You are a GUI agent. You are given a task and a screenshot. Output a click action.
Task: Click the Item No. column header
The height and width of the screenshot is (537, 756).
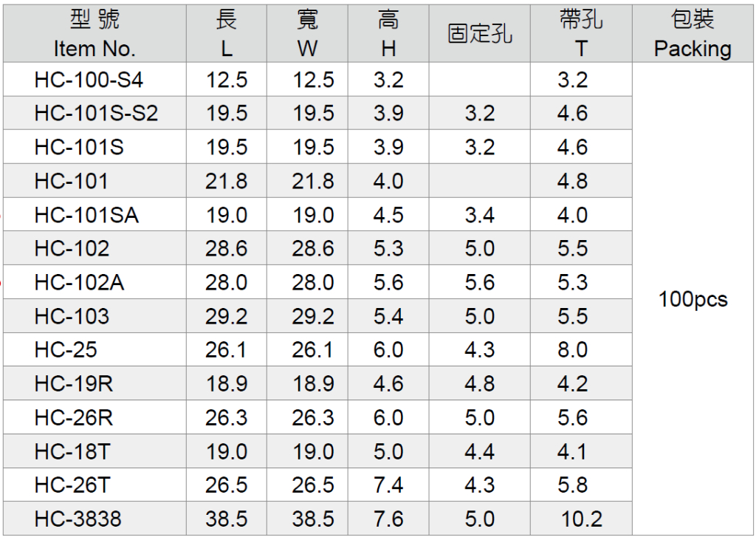[94, 34]
